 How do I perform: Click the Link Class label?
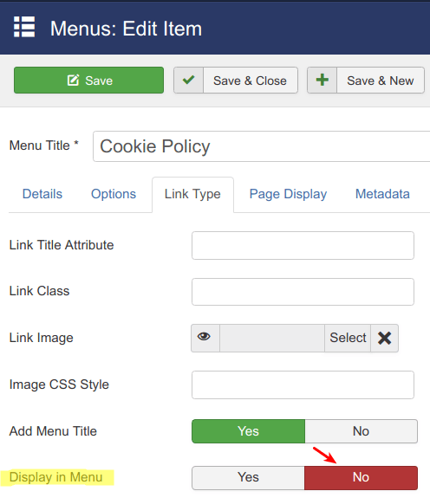[x=39, y=291]
